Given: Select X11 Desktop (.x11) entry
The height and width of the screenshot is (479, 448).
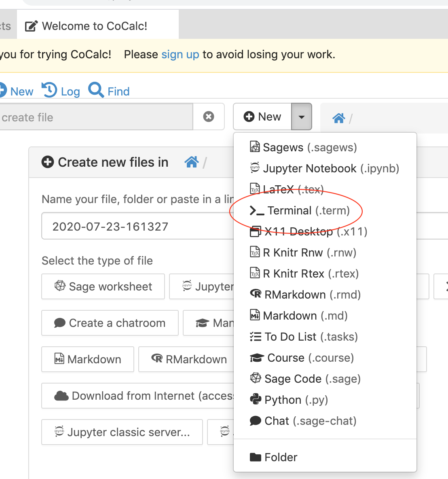Looking at the screenshot, I should click(325, 231).
